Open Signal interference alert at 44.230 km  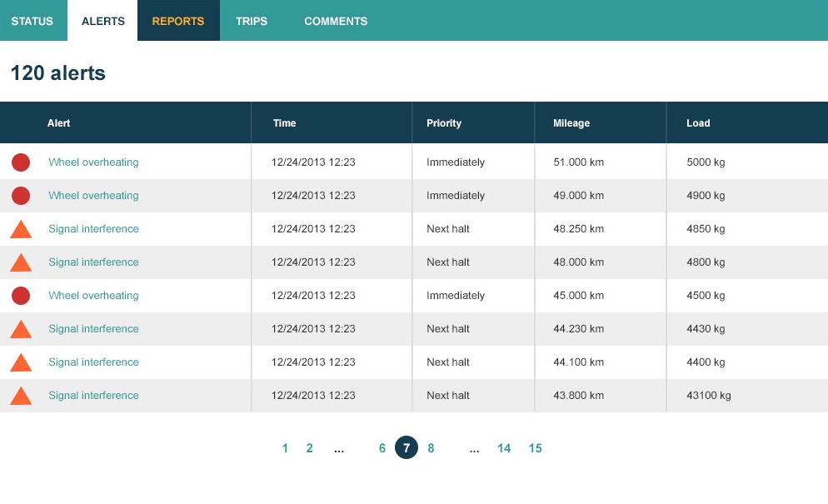tap(93, 328)
